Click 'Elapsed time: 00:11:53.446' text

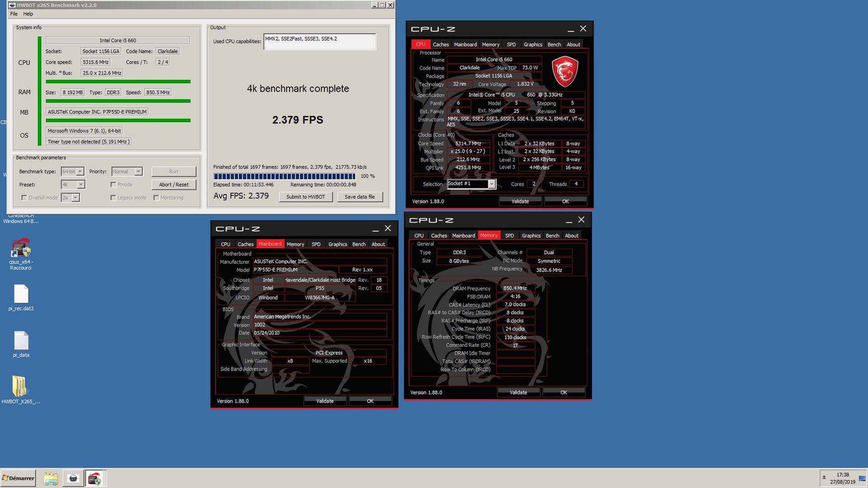[x=243, y=184]
